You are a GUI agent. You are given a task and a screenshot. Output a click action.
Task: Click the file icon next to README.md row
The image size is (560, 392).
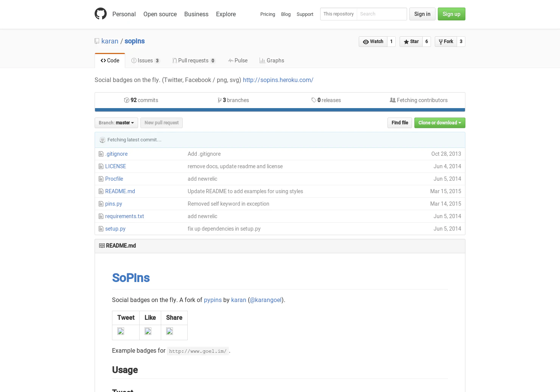pyautogui.click(x=101, y=191)
